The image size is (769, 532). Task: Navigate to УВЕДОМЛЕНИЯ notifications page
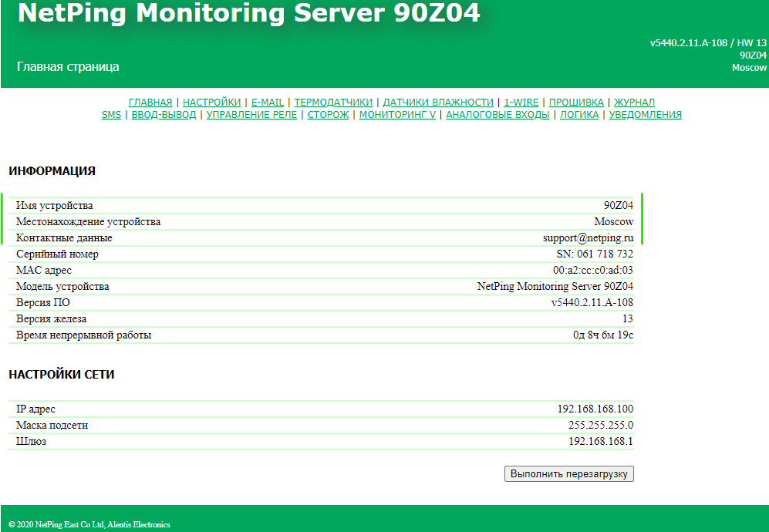[645, 115]
